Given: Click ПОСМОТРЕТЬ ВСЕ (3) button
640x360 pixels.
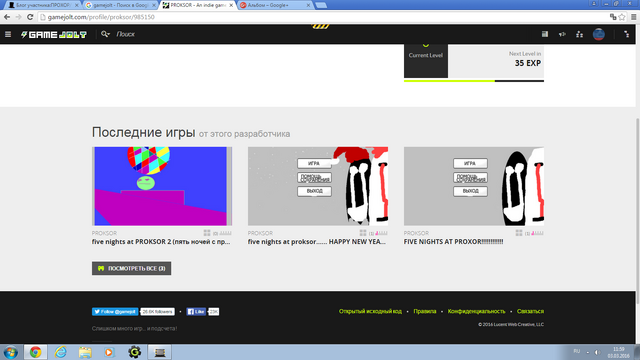Looking at the screenshot, I should pyautogui.click(x=131, y=268).
